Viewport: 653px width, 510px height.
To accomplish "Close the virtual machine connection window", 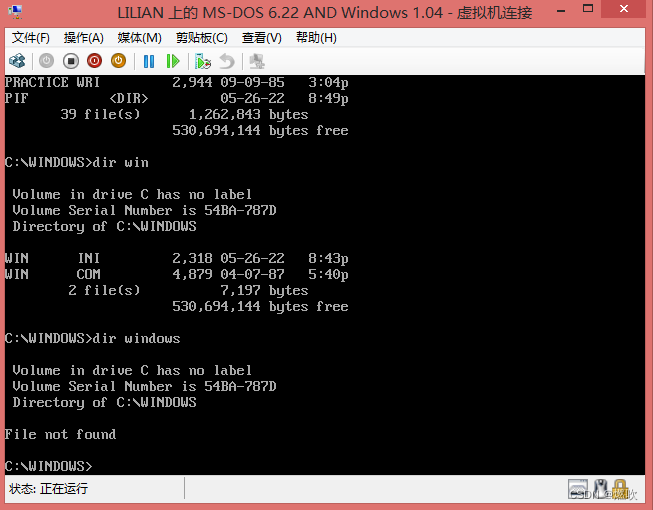I will coord(623,9).
